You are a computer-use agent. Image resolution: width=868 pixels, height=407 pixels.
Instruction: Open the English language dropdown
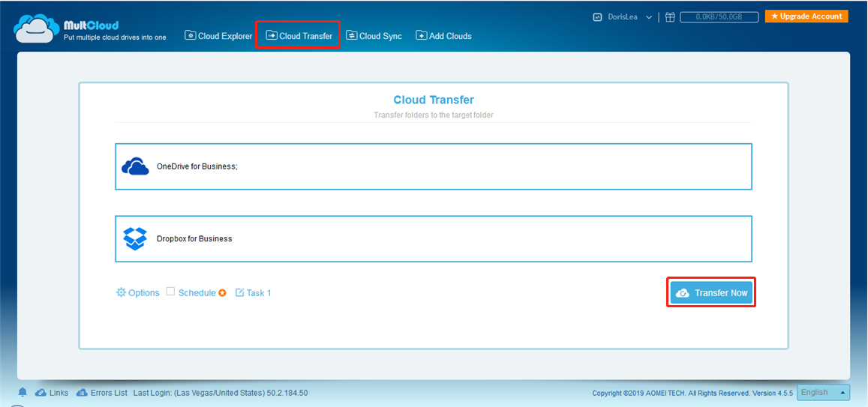[823, 392]
